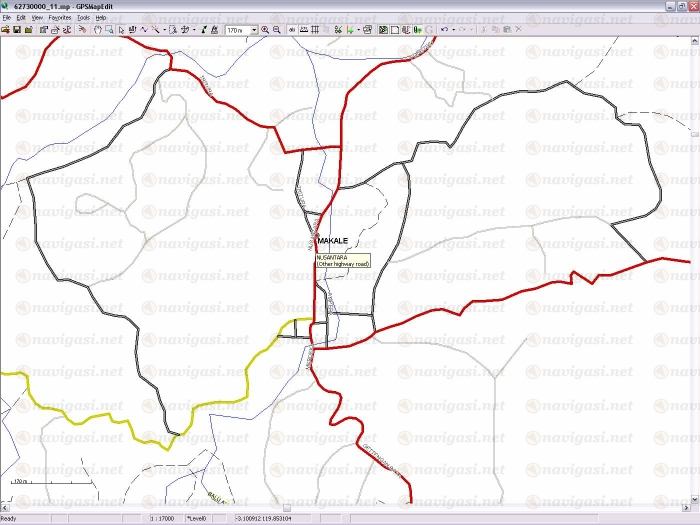Select the hand Drag Map tool
The width and height of the screenshot is (700, 525).
point(96,30)
